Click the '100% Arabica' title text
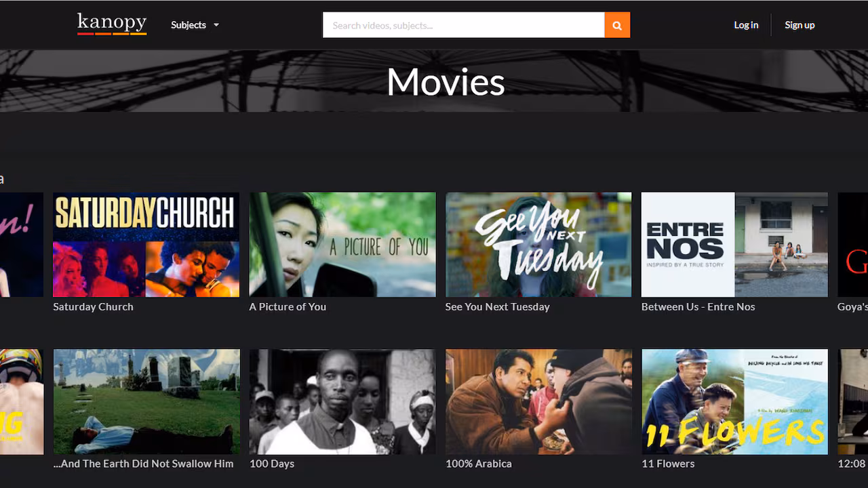 click(x=479, y=464)
